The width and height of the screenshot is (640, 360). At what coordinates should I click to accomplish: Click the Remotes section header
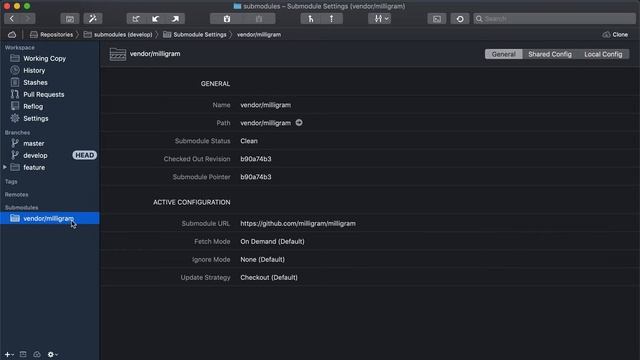16,195
